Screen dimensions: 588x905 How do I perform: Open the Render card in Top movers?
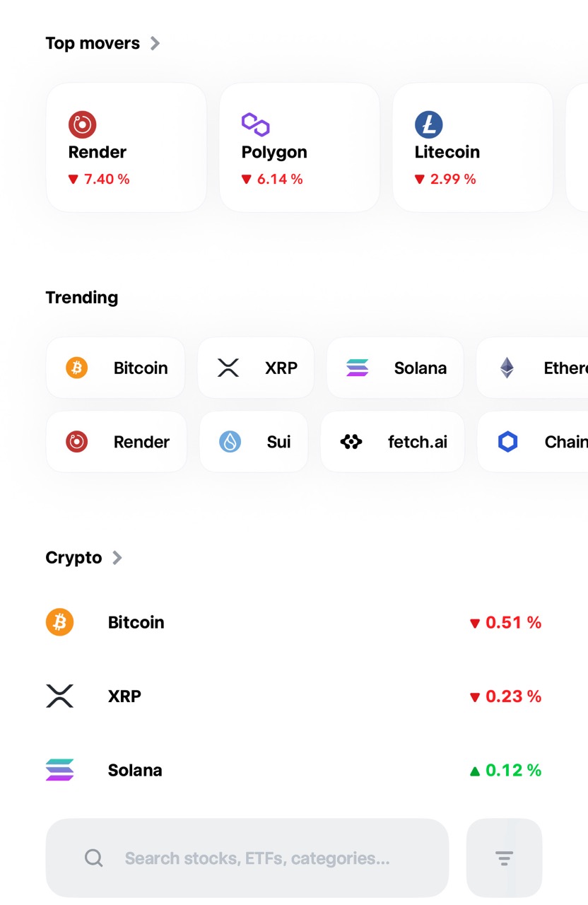(126, 147)
